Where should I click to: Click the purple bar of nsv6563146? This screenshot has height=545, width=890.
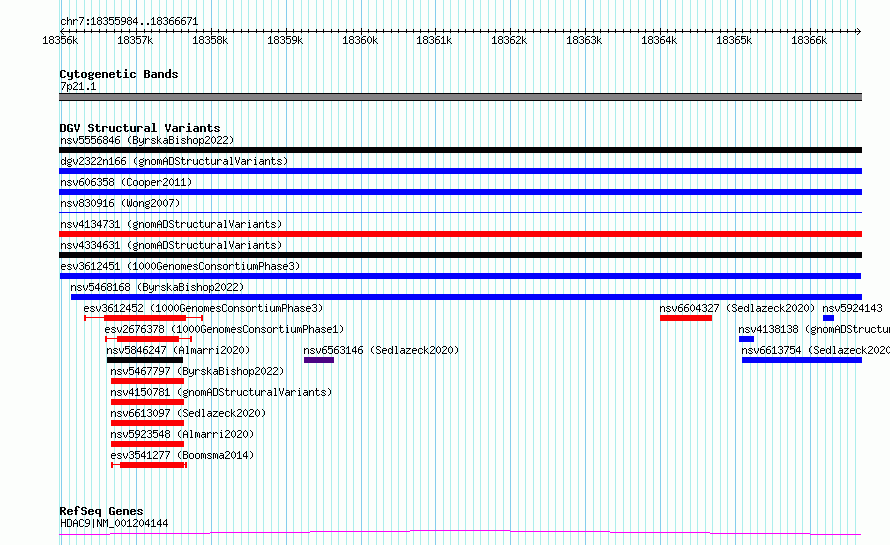coord(319,360)
